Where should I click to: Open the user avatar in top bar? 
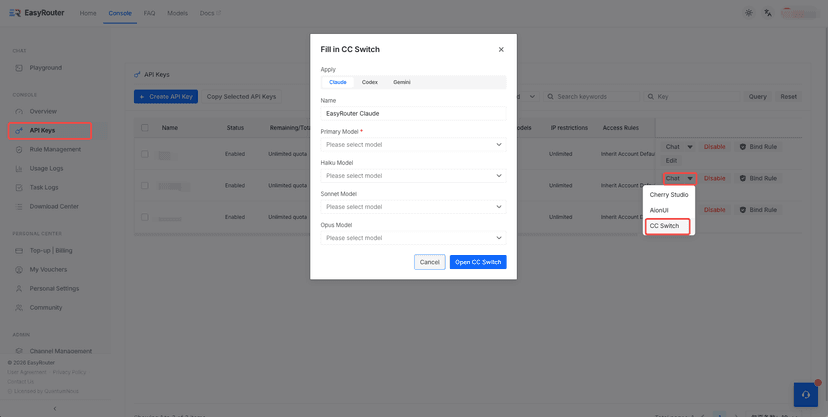pos(799,13)
